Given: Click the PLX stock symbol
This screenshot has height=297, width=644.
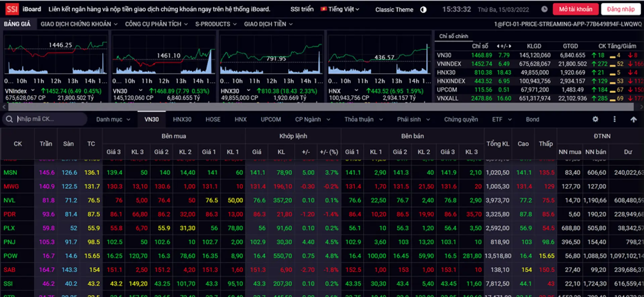Looking at the screenshot, I should 9,228.
